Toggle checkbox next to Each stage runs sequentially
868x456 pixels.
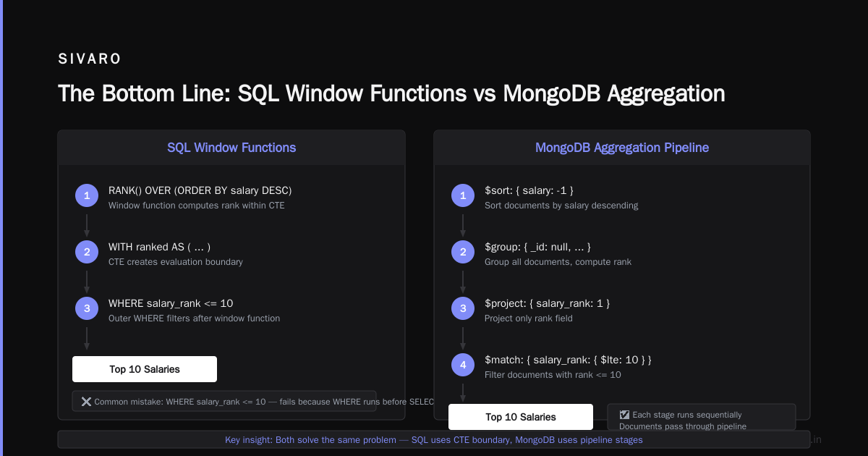[624, 415]
